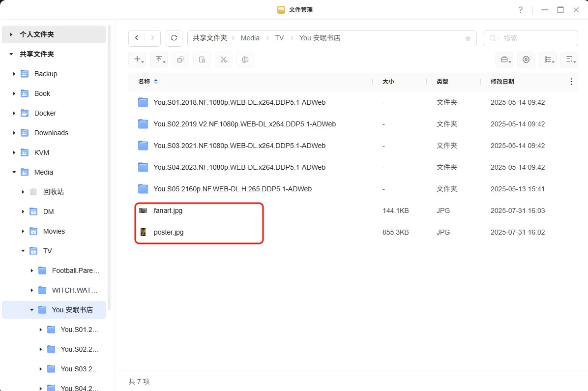Viewport: 588px width, 391px height.
Task: Go back with the left arrow button
Action: coord(137,38)
